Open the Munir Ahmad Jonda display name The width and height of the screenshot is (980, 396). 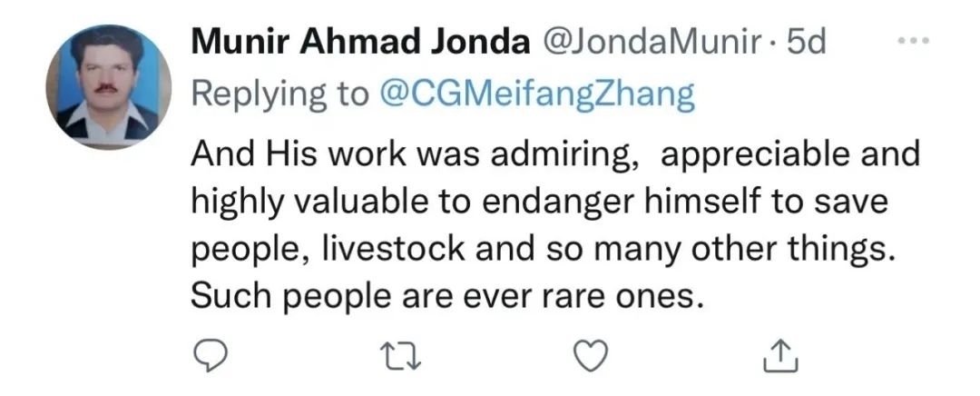click(361, 44)
